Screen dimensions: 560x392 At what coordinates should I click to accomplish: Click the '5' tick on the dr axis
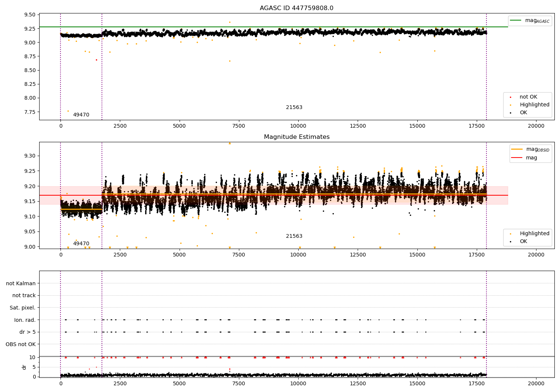click(34, 367)
